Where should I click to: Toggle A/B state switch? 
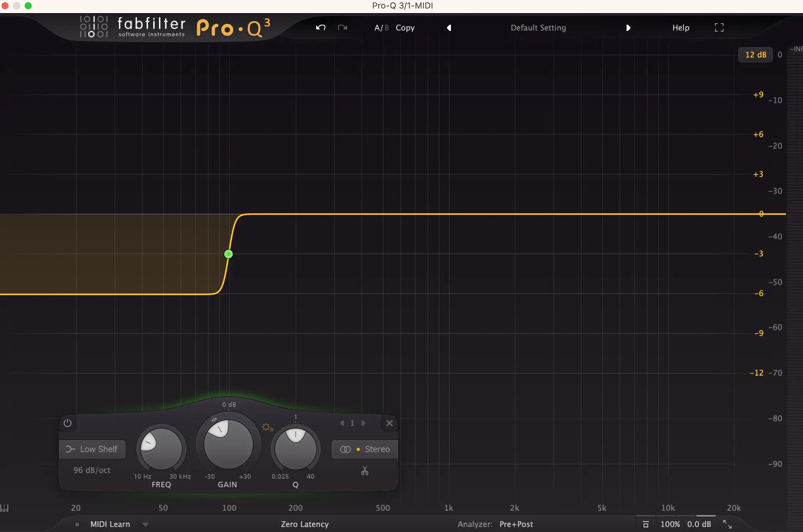[381, 28]
